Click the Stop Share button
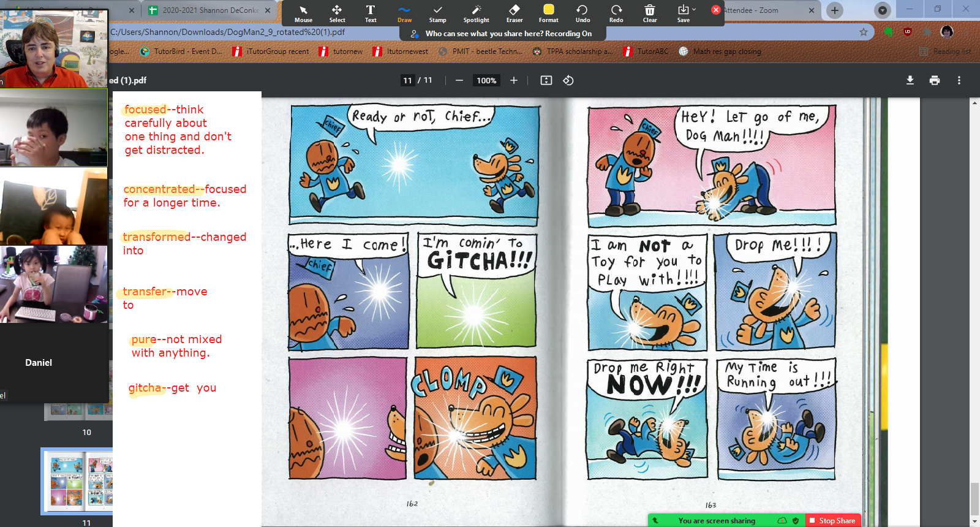Image resolution: width=980 pixels, height=527 pixels. [x=832, y=520]
